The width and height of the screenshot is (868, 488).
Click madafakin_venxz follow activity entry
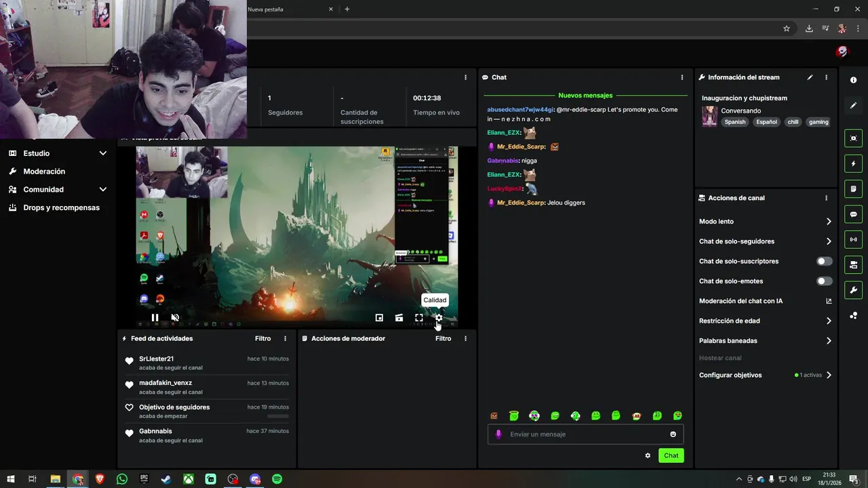click(x=207, y=387)
